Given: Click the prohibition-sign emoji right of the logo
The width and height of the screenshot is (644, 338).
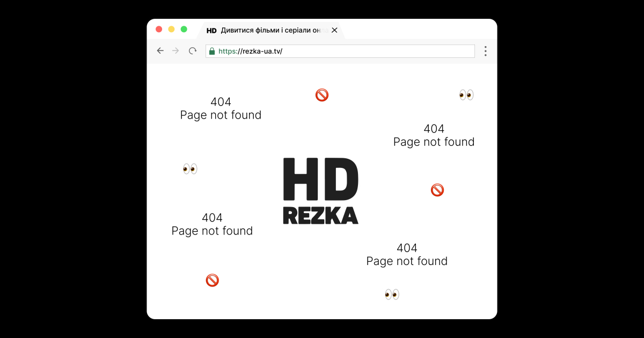Looking at the screenshot, I should [x=437, y=189].
